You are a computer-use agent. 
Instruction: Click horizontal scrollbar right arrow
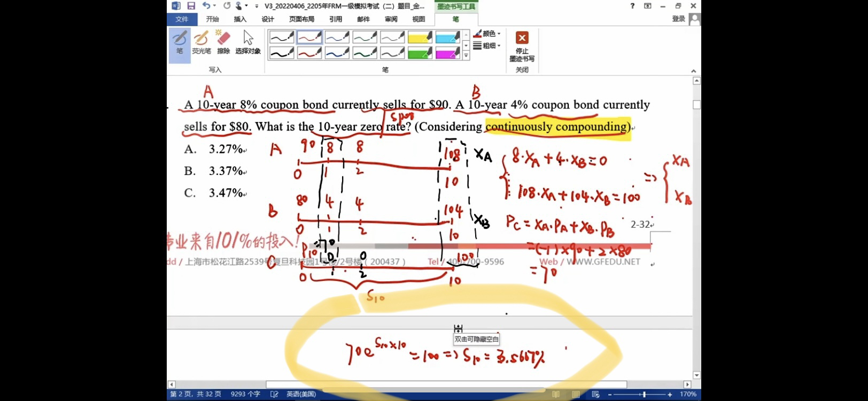(x=687, y=384)
